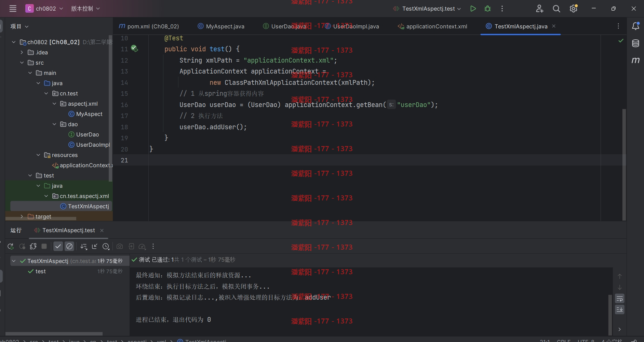Open editor tabs more options menu
The width and height of the screenshot is (644, 342).
(x=618, y=26)
